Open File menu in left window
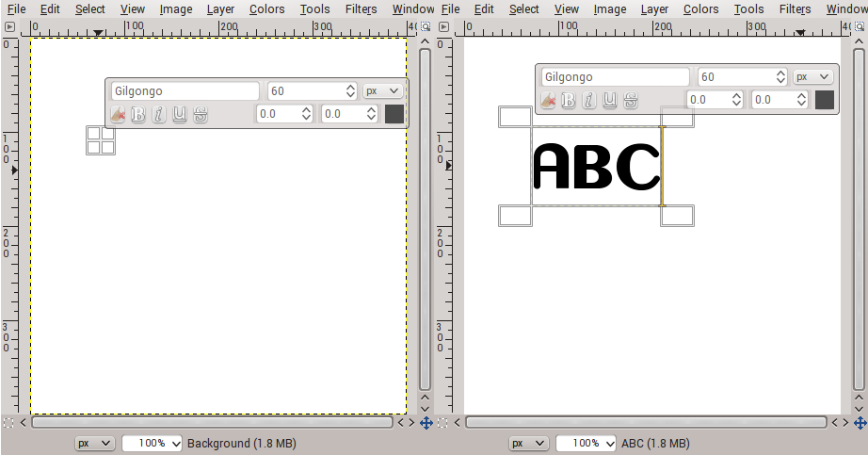 [16, 8]
